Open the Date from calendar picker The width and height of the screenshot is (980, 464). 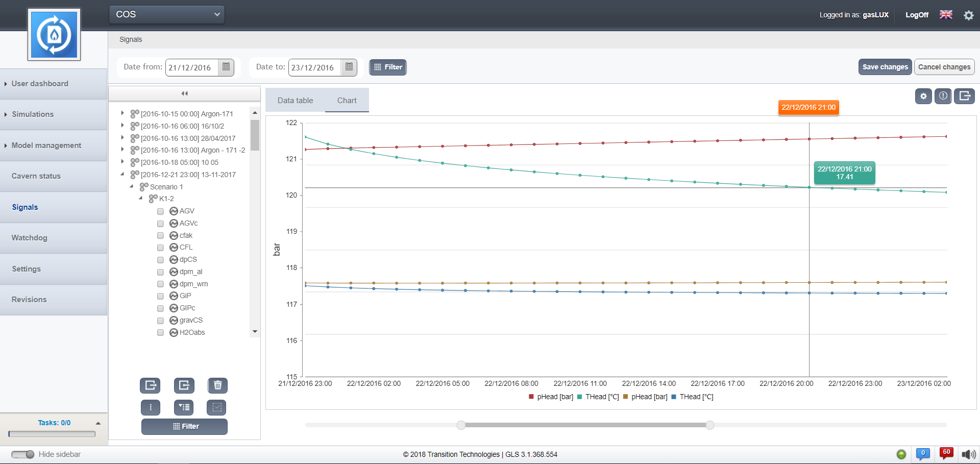point(226,67)
